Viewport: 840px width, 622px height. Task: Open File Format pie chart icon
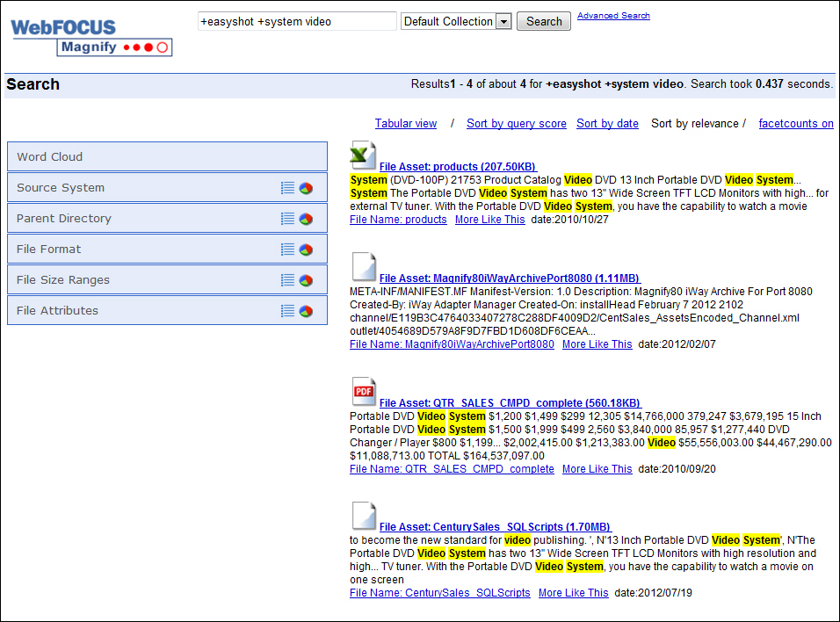306,250
